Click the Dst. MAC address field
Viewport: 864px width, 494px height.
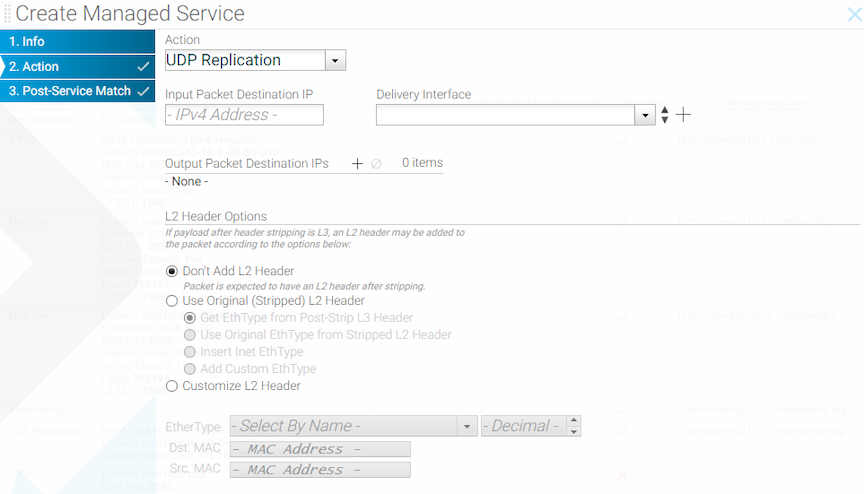320,449
